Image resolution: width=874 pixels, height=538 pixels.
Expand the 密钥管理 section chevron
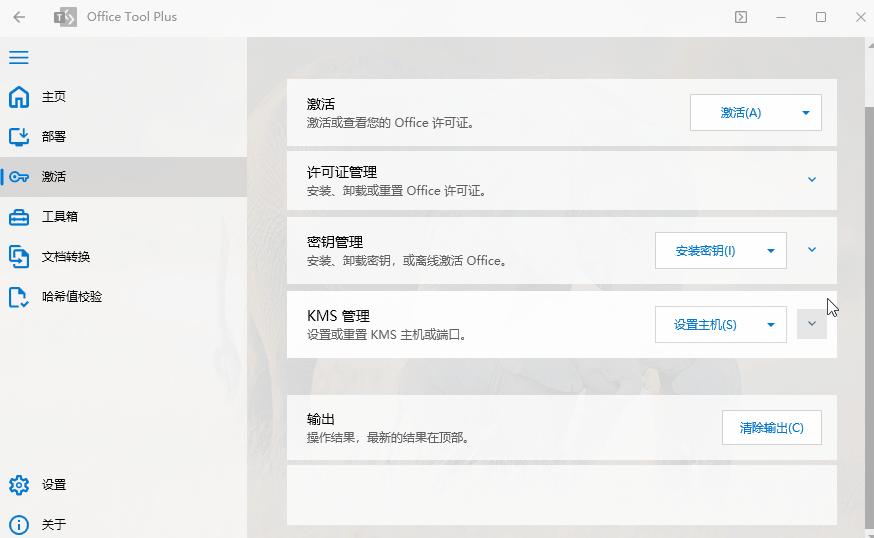click(812, 250)
